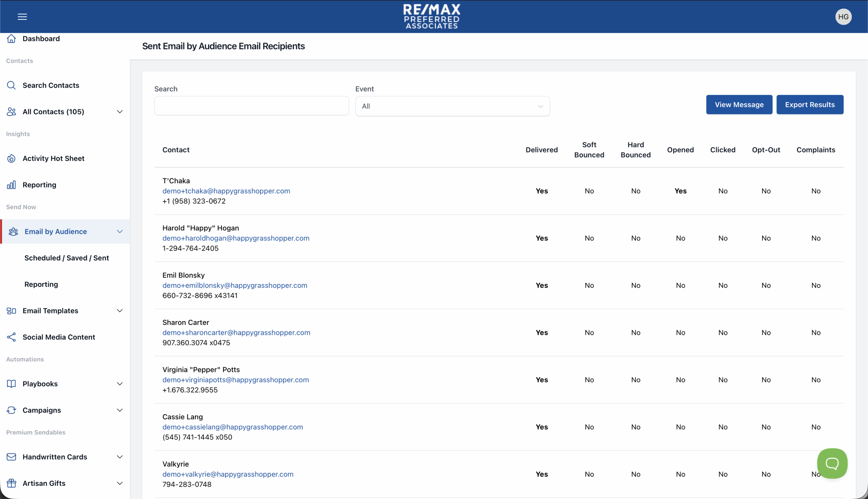868x499 pixels.
Task: Click the Artisan Gifts gift icon
Action: pyautogui.click(x=11, y=483)
